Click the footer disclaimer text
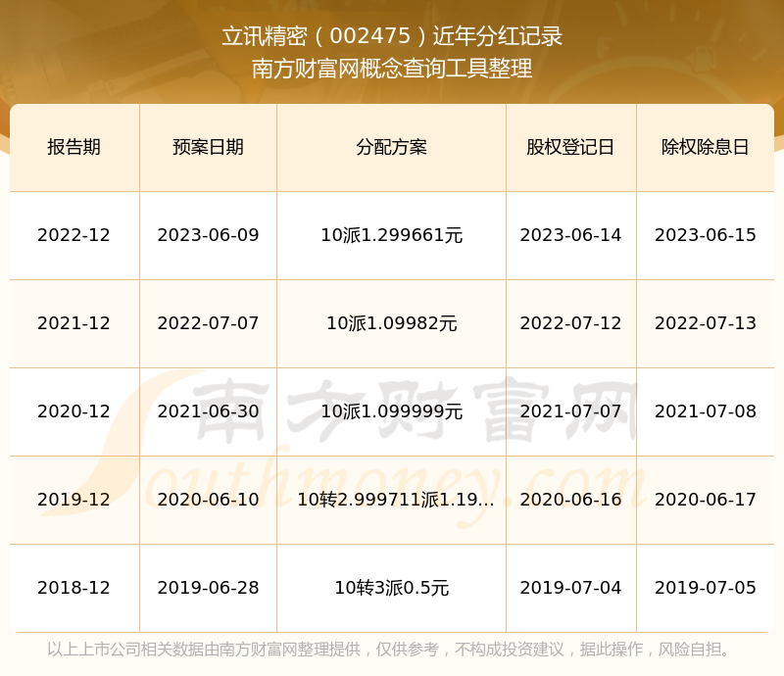The image size is (784, 676). coord(389,649)
